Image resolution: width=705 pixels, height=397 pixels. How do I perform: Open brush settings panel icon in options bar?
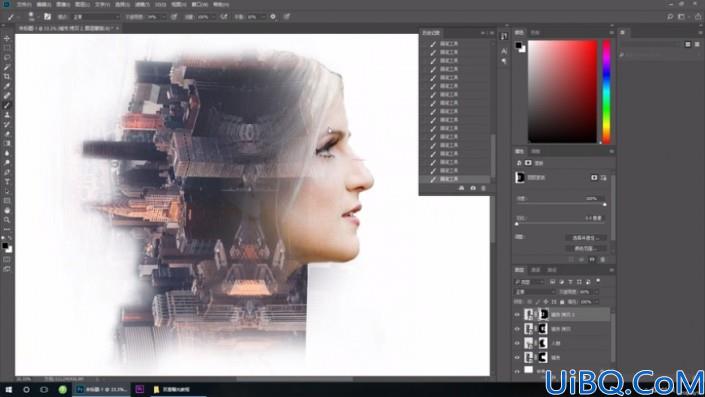(47, 17)
